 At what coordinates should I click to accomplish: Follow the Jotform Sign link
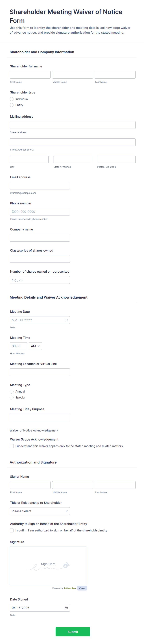tap(70, 588)
